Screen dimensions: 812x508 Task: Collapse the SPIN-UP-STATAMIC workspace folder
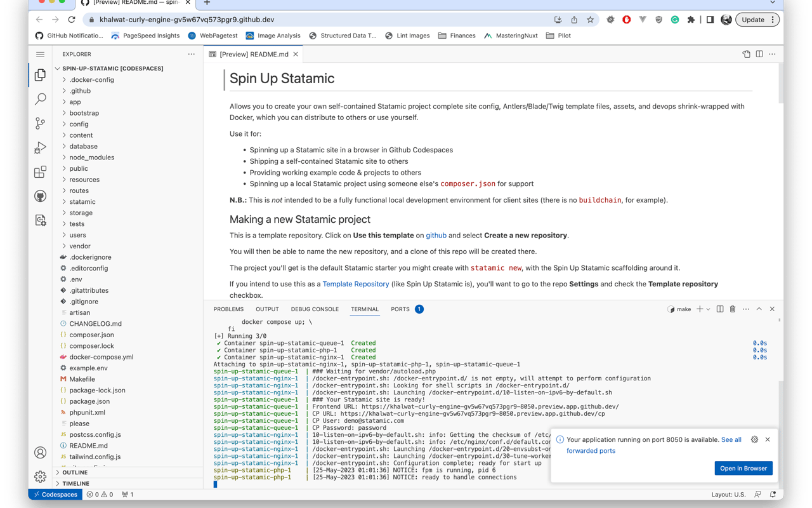[112, 69]
